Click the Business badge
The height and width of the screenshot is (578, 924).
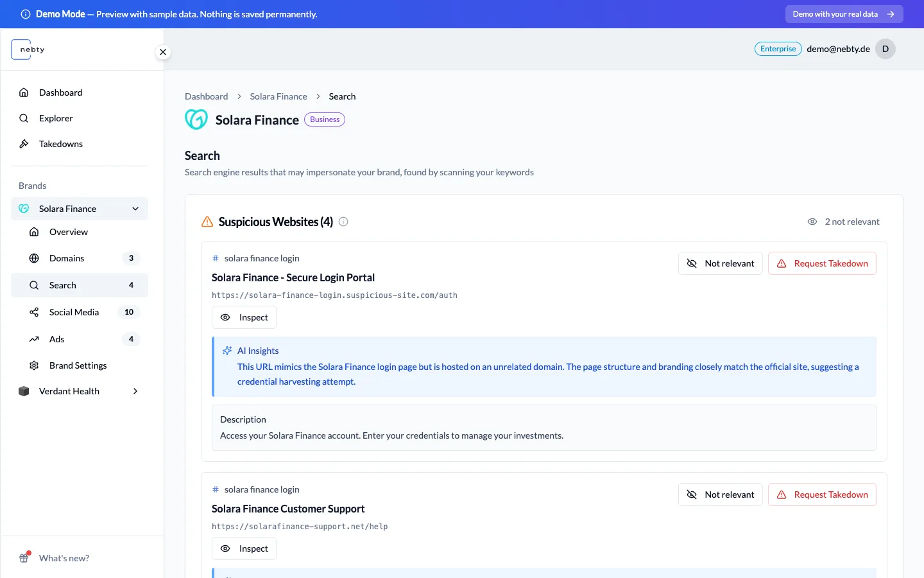325,119
